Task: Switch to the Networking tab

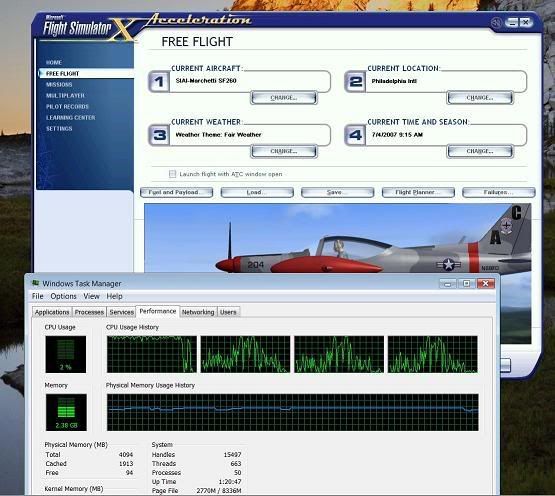Action: pyautogui.click(x=198, y=312)
